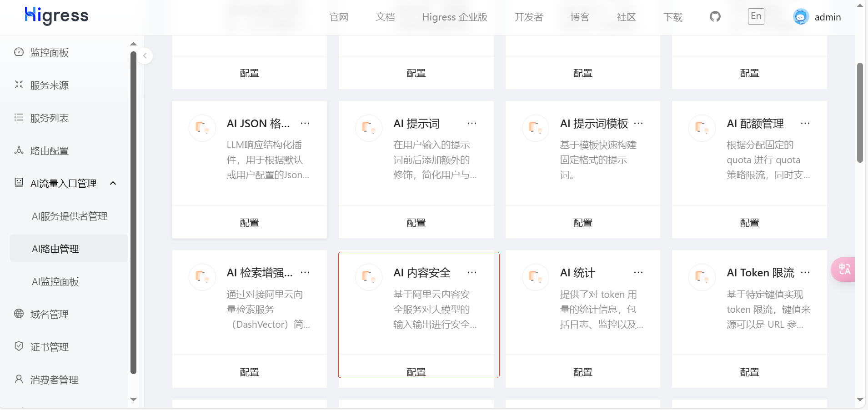Click the admin user avatar
This screenshot has height=410, width=868.
[x=801, y=17]
